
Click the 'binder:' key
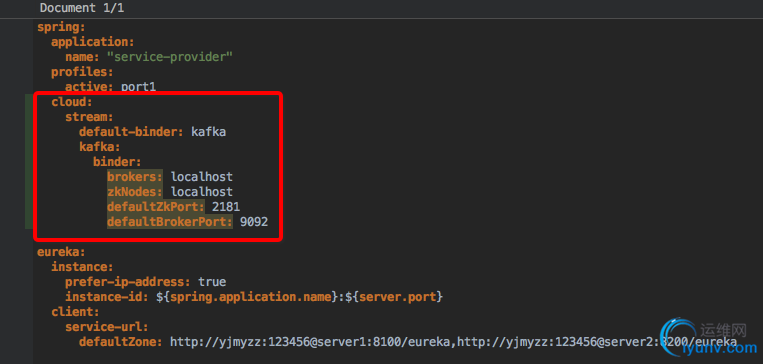[117, 162]
